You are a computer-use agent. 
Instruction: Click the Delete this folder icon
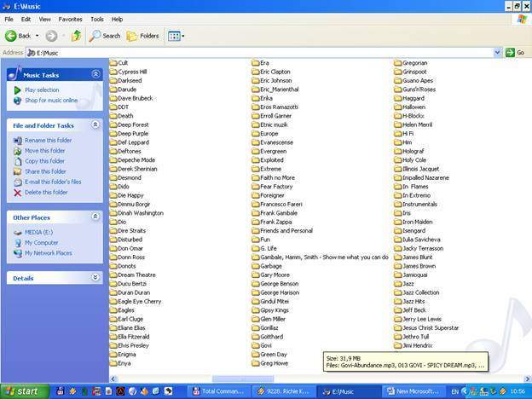[17, 193]
